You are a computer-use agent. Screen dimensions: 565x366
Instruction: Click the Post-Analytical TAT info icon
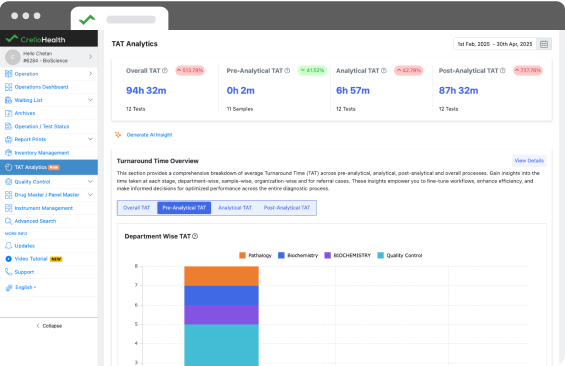point(503,71)
